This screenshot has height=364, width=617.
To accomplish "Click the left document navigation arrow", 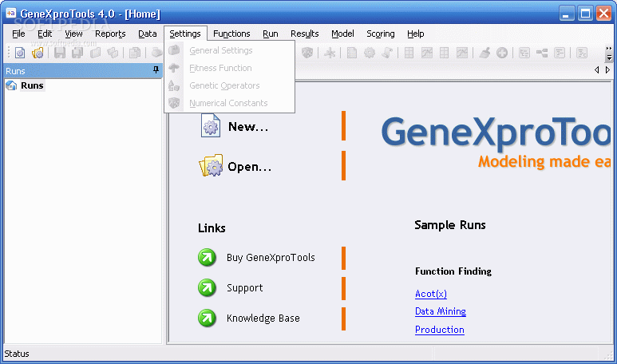I will 597,70.
